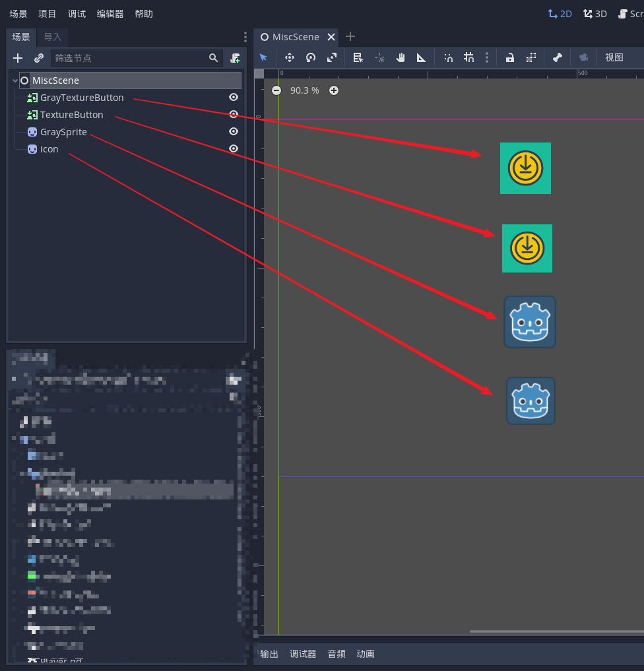Click the list-select tool in viewport toolbar

pyautogui.click(x=358, y=58)
